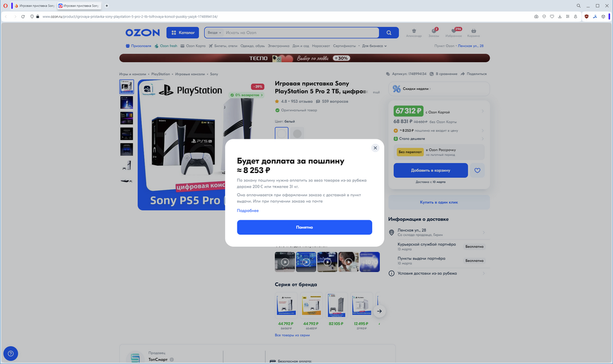Image resolution: width=613 pixels, height=364 pixels.
Task: Click the blue 'Понятно' button
Action: (304, 227)
